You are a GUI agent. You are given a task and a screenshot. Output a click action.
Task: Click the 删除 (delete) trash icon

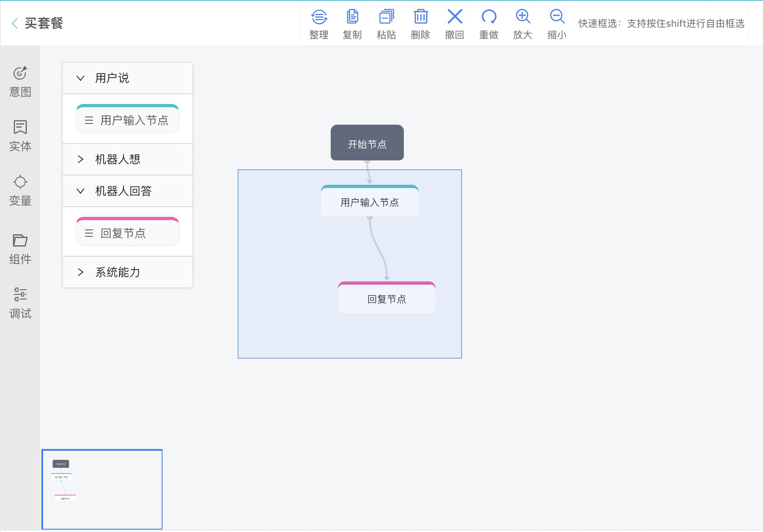pos(421,17)
